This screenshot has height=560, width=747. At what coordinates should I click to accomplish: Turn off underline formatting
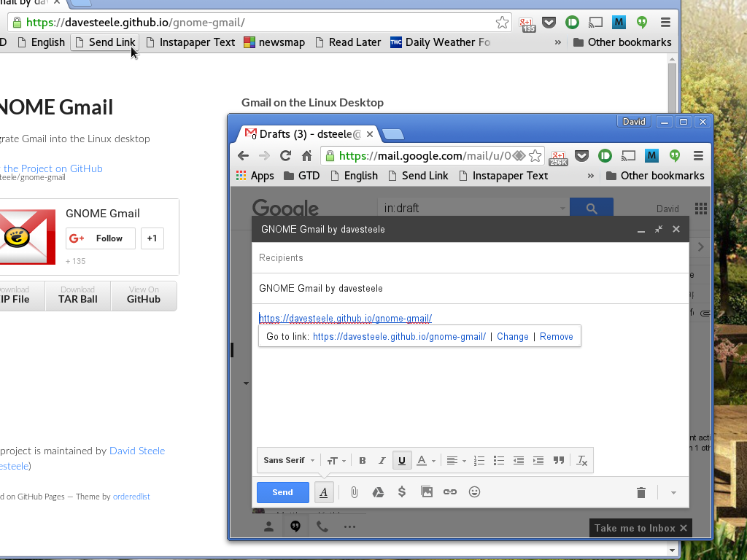[x=401, y=460]
